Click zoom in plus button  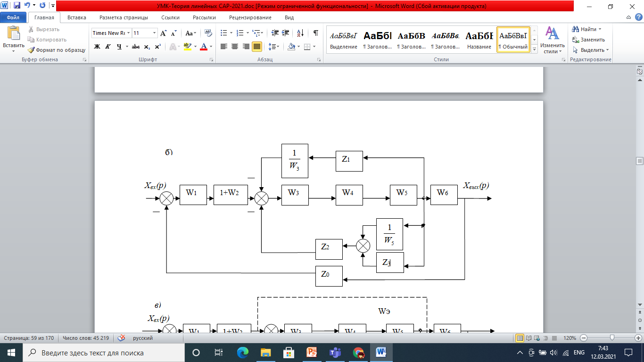pyautogui.click(x=637, y=338)
